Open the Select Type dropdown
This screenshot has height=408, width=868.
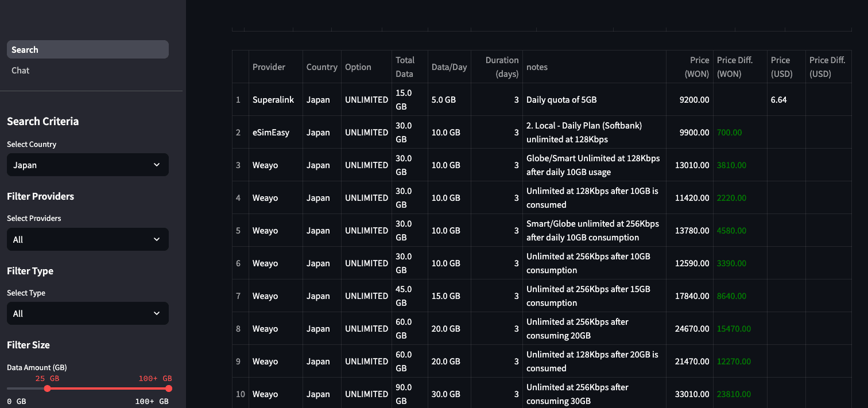tap(87, 313)
